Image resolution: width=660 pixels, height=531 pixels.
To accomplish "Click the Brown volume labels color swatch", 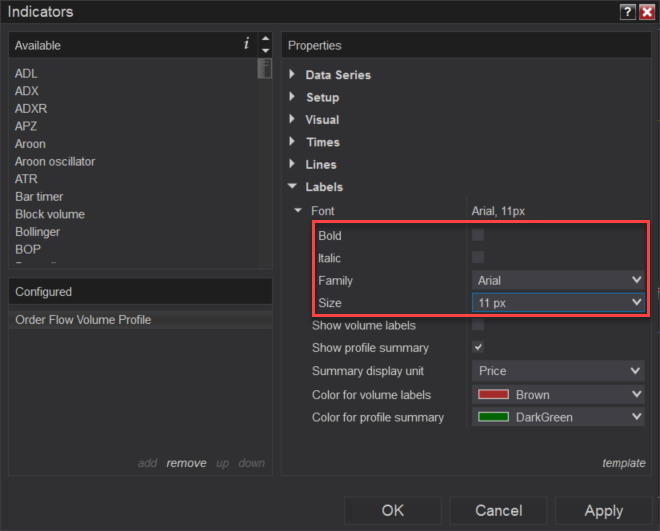I will [494, 395].
